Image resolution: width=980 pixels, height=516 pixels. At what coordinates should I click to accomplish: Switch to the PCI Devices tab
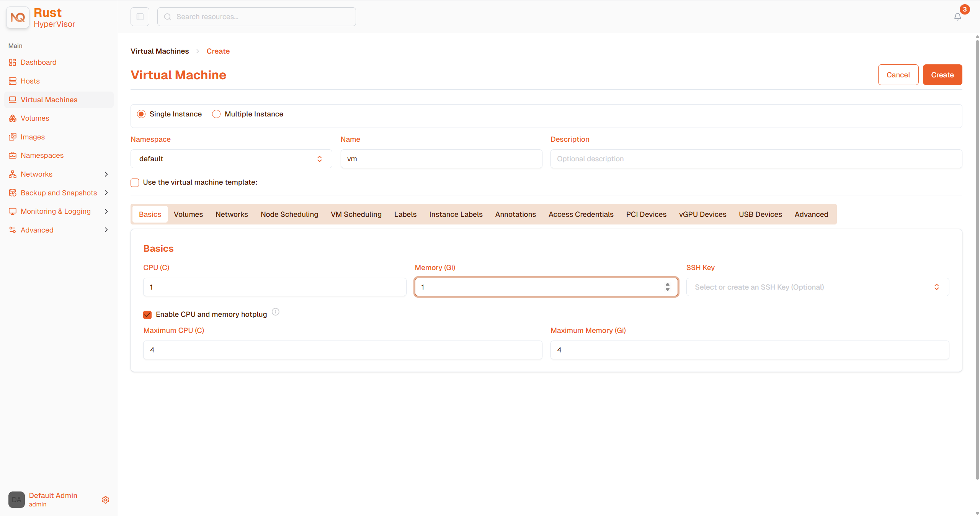click(646, 215)
